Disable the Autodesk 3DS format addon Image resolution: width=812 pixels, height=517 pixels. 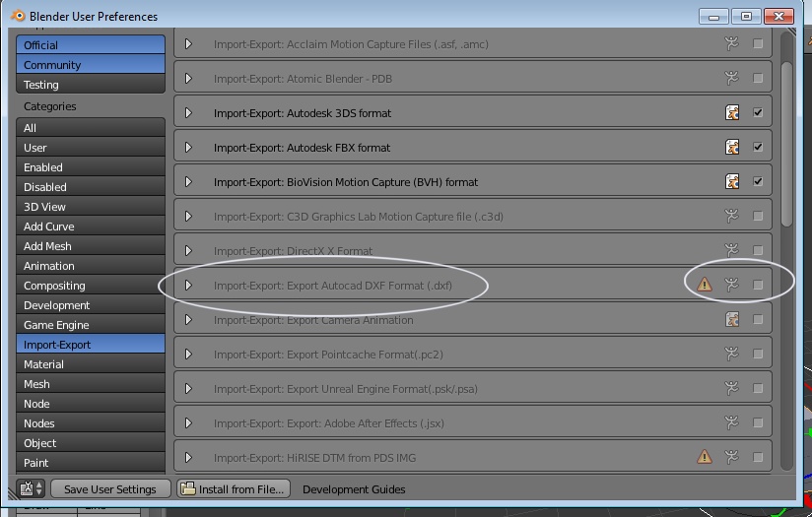pos(758,112)
